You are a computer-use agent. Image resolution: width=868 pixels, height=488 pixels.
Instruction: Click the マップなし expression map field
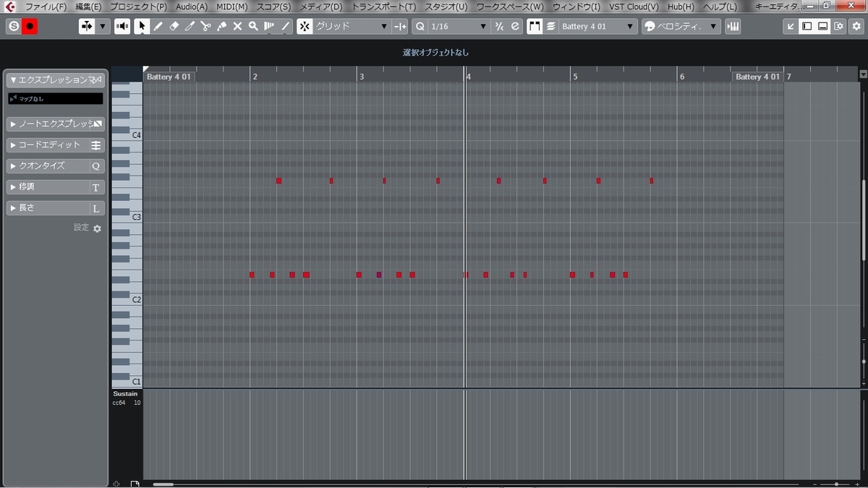[x=56, y=99]
